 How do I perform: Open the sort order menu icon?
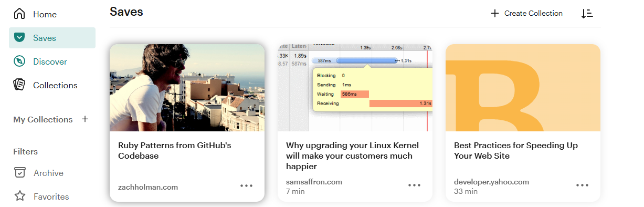[x=587, y=14]
